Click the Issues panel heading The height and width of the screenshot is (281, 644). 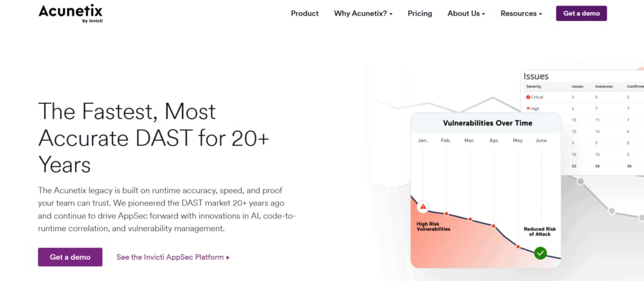(536, 76)
